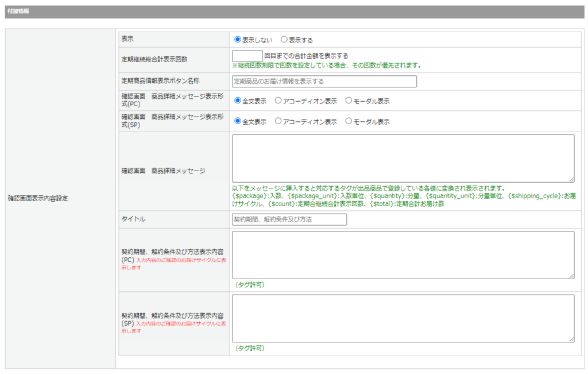
Task: Click the 契約期間、解約条件 (PC) content textarea
Action: [x=403, y=255]
